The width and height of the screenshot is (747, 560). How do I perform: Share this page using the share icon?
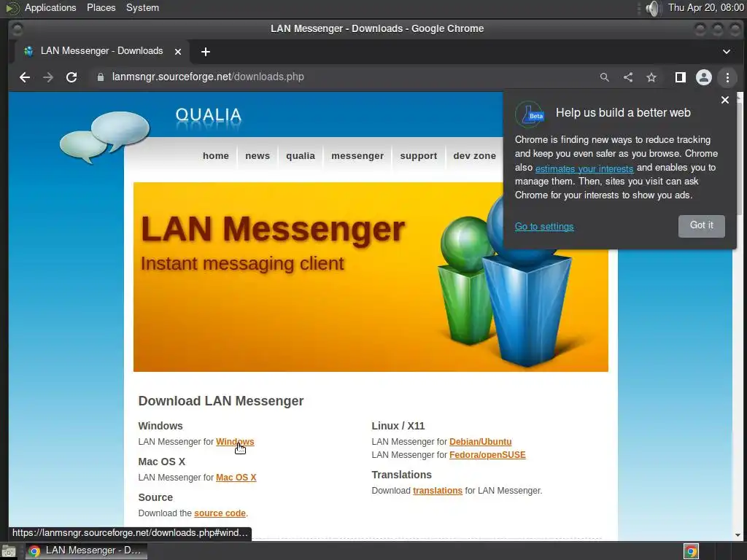tap(628, 77)
